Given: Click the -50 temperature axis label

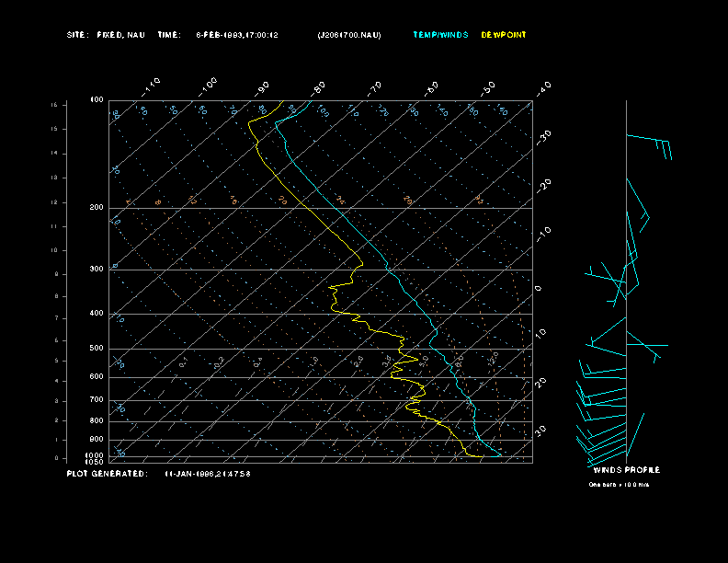Looking at the screenshot, I should pos(488,88).
